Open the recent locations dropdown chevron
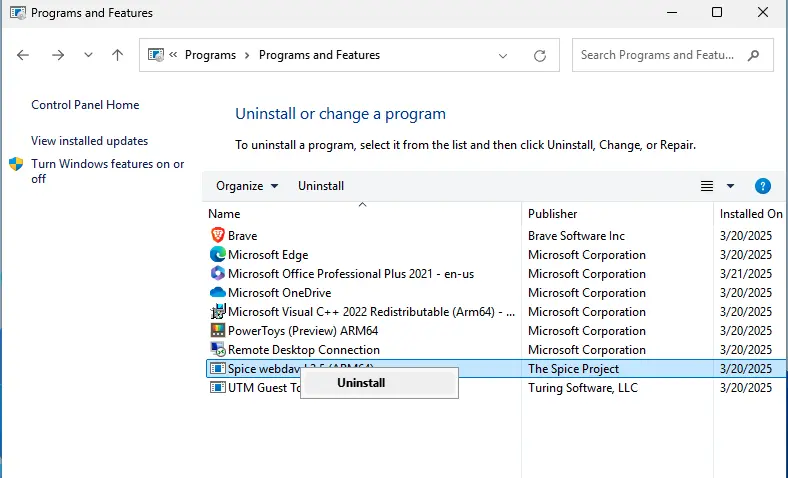The image size is (788, 478). point(88,56)
